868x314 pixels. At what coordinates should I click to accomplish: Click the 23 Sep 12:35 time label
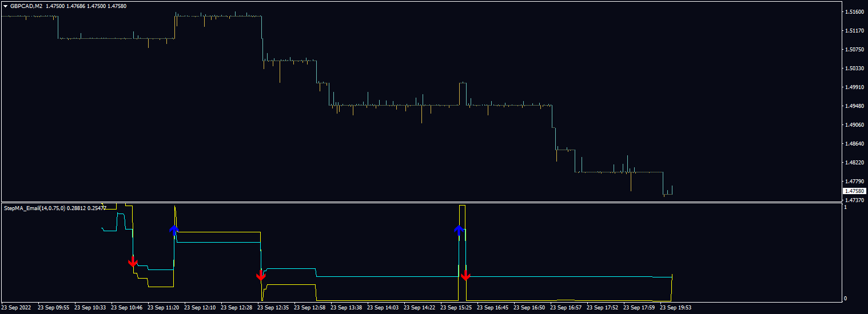[273, 307]
